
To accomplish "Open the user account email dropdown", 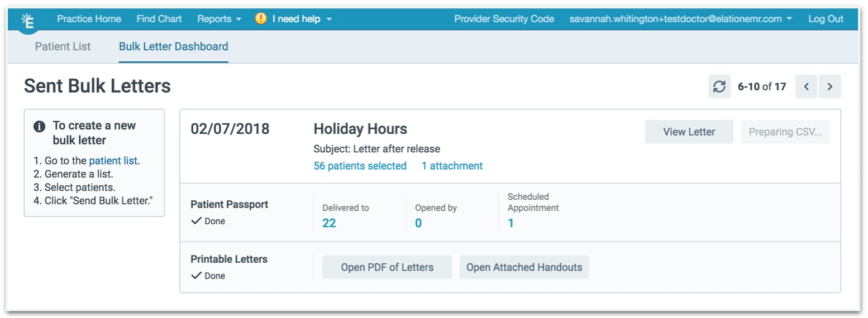I will 680,19.
